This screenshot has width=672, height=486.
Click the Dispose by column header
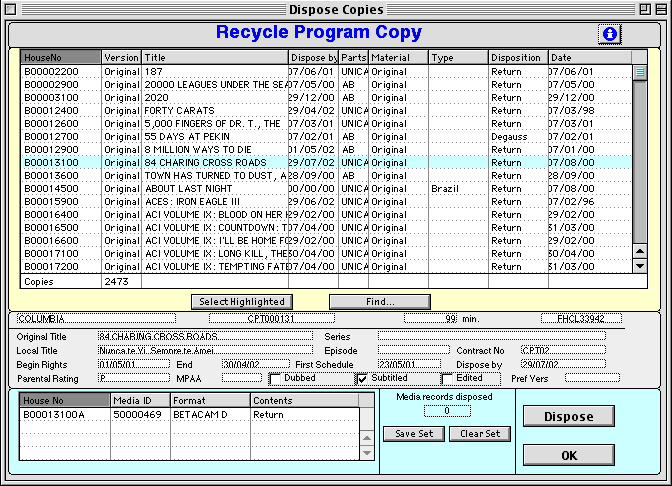tap(314, 57)
